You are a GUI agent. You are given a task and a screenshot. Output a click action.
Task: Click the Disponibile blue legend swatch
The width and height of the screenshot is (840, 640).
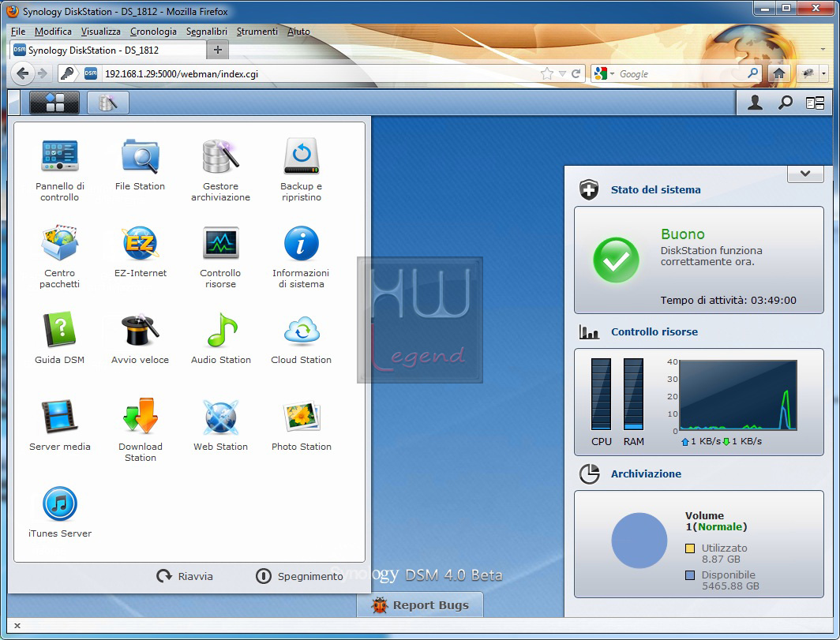coord(690,575)
